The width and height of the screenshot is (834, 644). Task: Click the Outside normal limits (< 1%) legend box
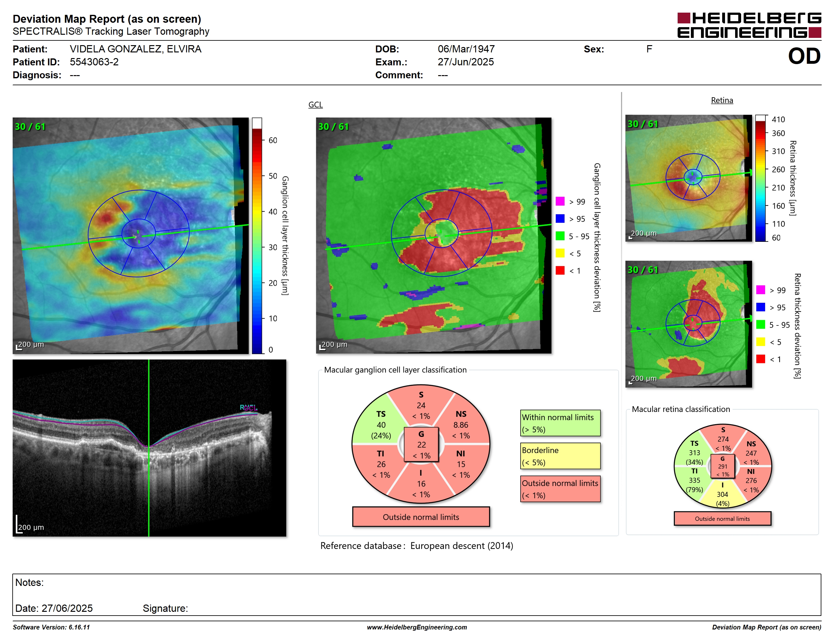pyautogui.click(x=560, y=489)
